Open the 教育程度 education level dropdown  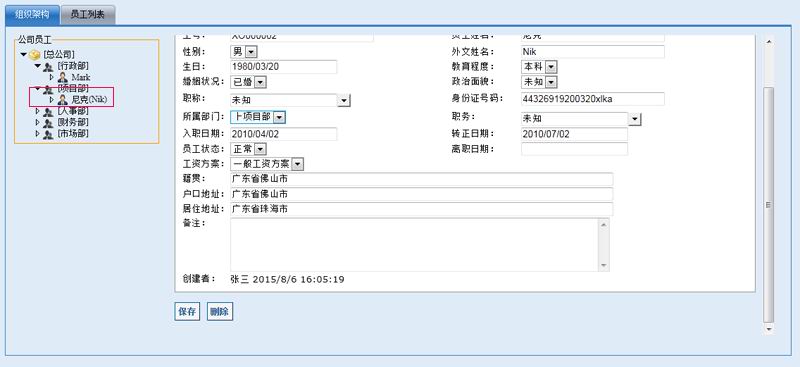[551, 67]
